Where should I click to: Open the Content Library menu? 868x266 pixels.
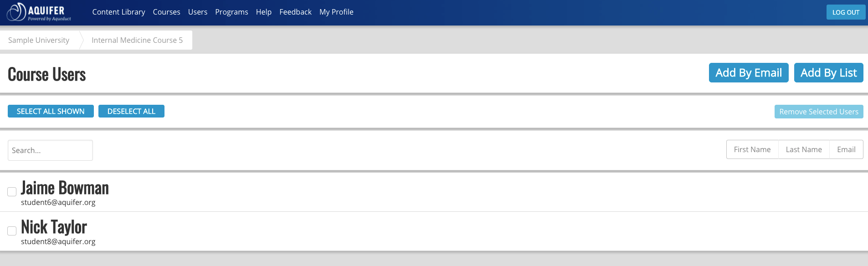pyautogui.click(x=118, y=12)
